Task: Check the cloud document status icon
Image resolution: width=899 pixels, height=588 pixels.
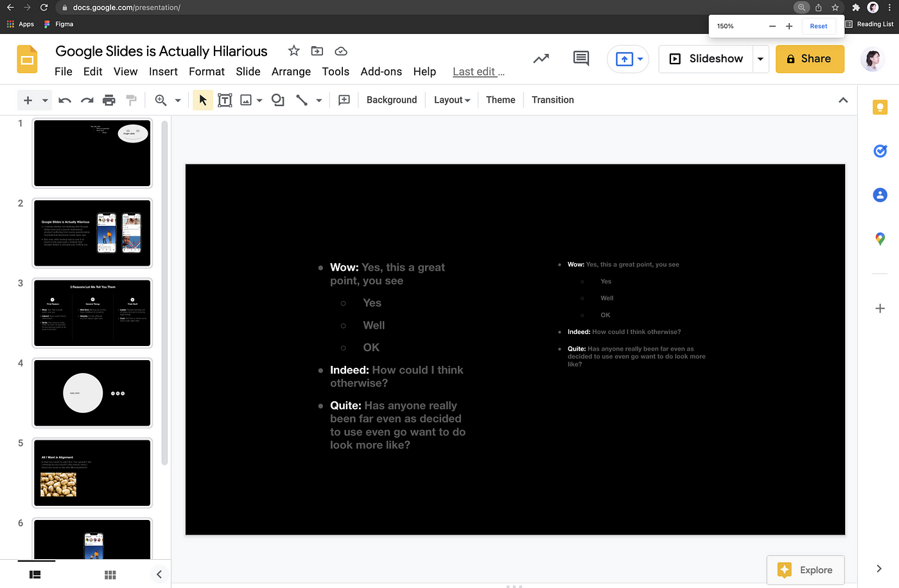Action: click(341, 51)
